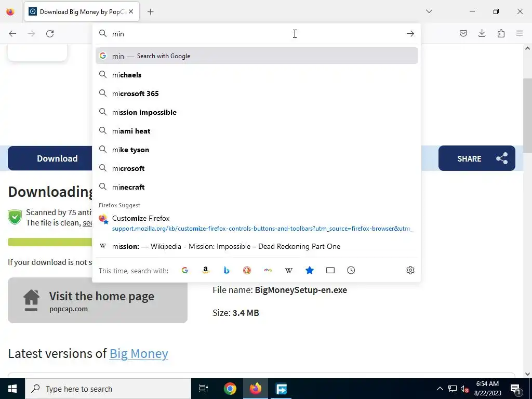Open the Extensions puzzle icon
The width and height of the screenshot is (532, 399).
point(501,33)
